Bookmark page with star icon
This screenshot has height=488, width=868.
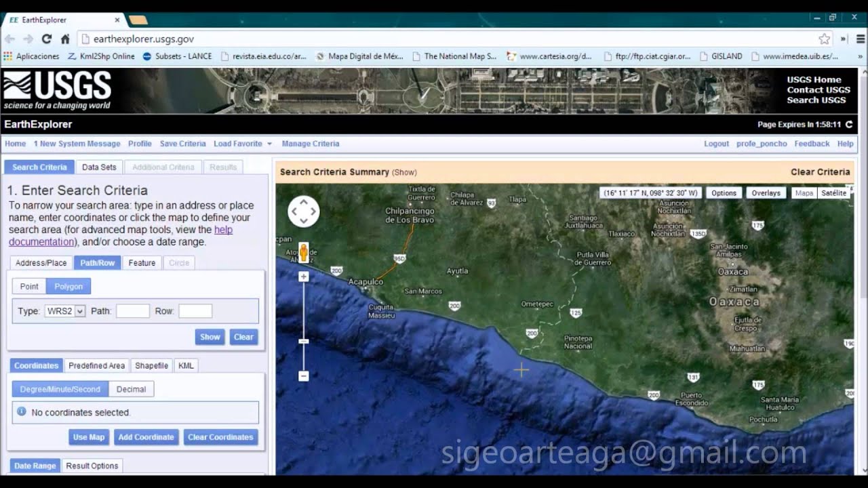point(824,39)
